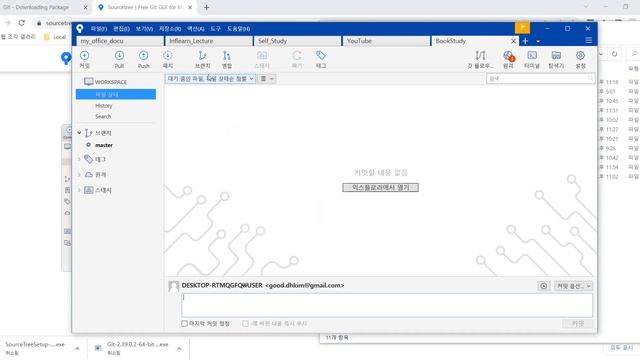Close the BookStudy tab
640x360 pixels.
(x=513, y=41)
